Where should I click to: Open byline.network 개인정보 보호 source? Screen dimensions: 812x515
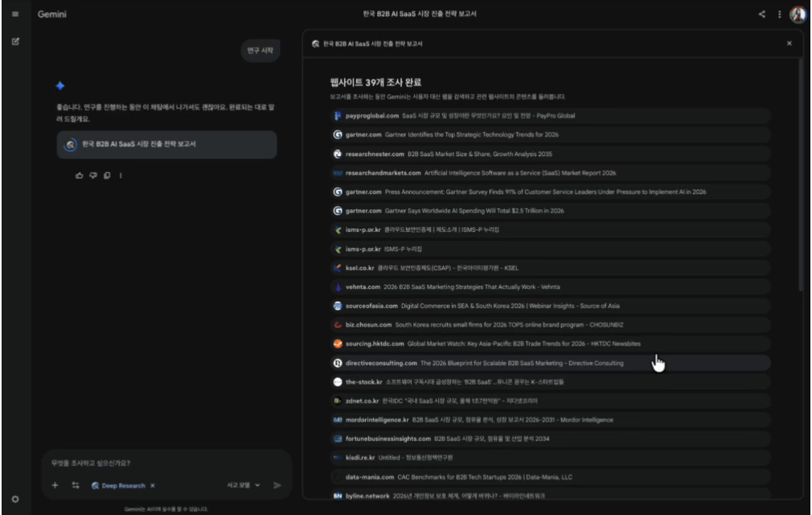(x=551, y=496)
